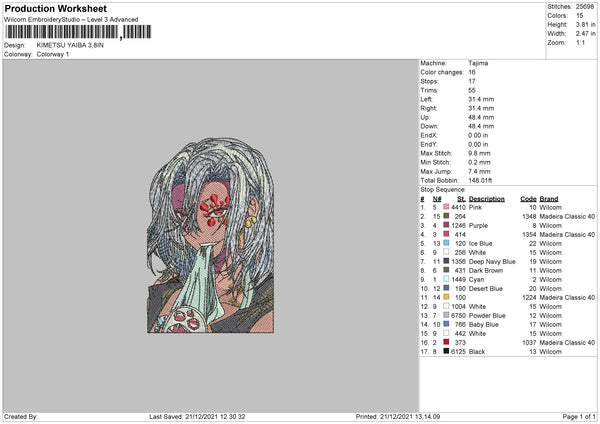This screenshot has width=600, height=424.
Task: Click the yellow swatch for code 1224
Action: click(446, 297)
